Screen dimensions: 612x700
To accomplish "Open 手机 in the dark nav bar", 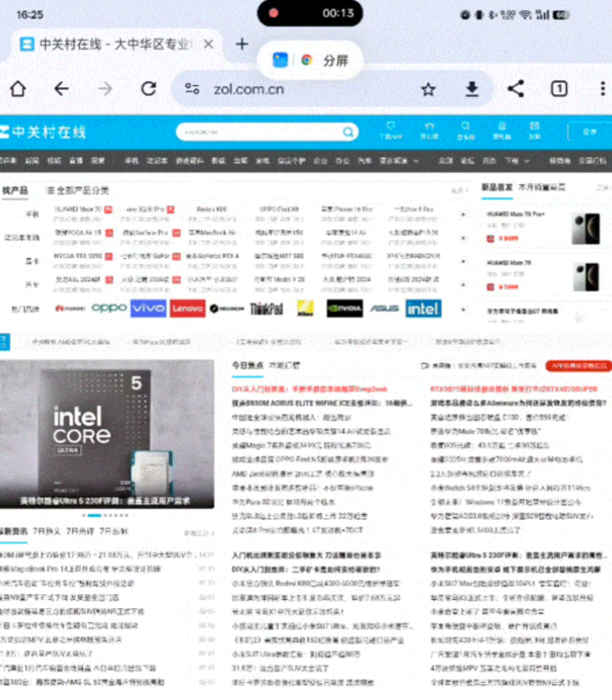I will [x=131, y=161].
